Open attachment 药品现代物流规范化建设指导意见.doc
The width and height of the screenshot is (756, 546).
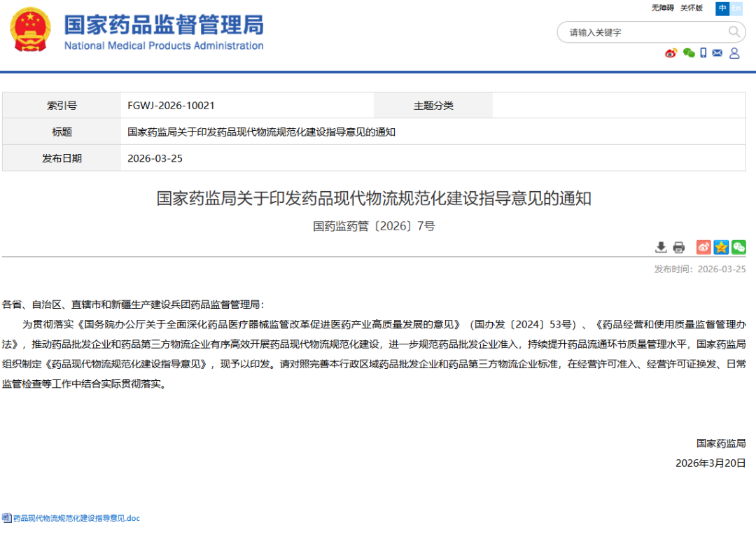coord(77,519)
